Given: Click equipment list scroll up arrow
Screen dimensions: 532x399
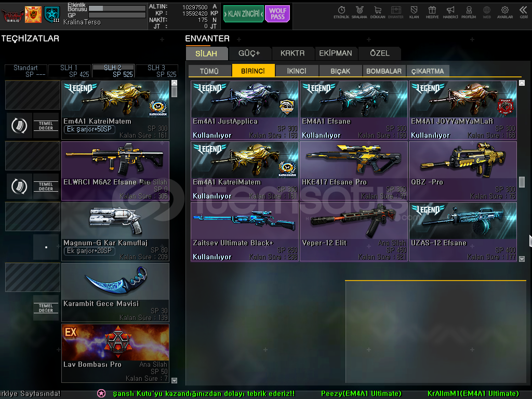Looking at the screenshot, I should tap(175, 83).
